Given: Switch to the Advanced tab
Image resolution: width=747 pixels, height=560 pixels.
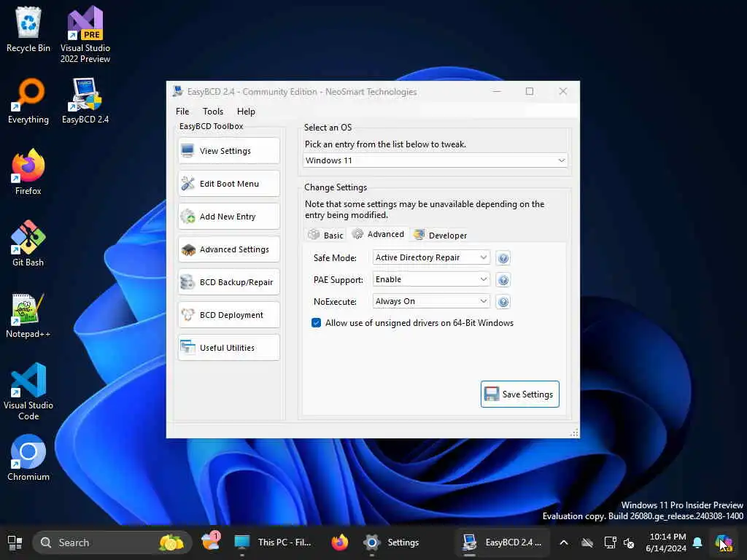Looking at the screenshot, I should coord(379,234).
